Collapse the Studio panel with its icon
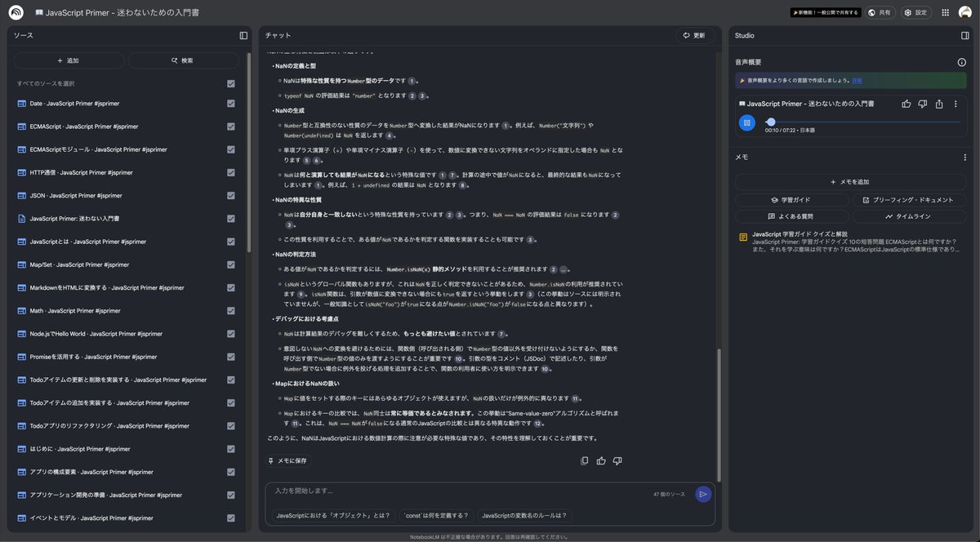980x542 pixels. click(x=965, y=36)
